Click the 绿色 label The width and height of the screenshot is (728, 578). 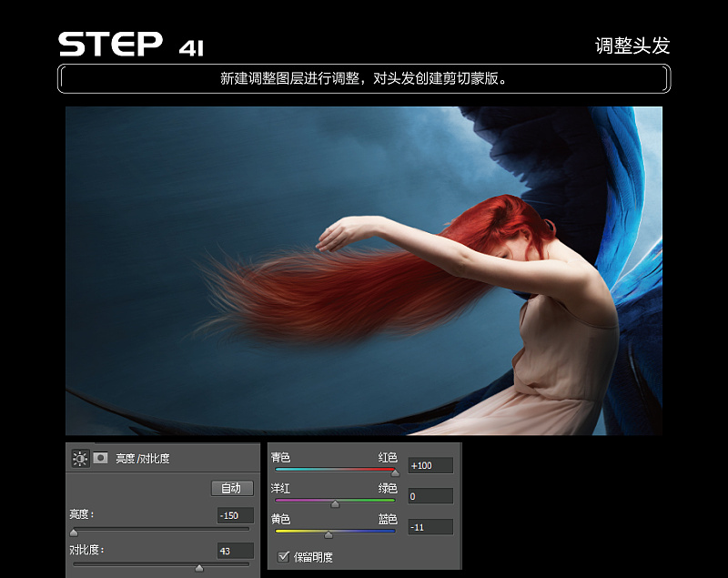point(388,489)
